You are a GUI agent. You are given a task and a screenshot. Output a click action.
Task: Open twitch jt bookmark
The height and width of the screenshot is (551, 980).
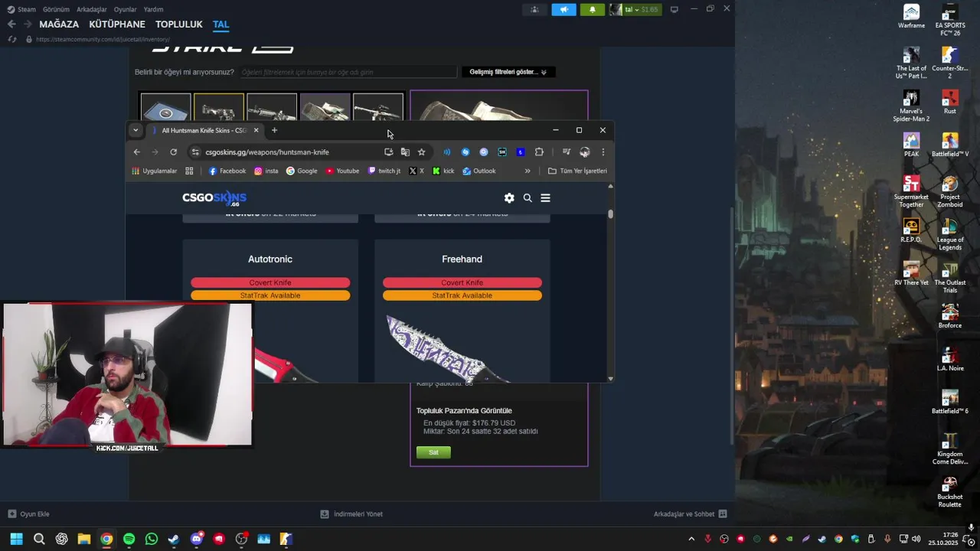click(384, 171)
